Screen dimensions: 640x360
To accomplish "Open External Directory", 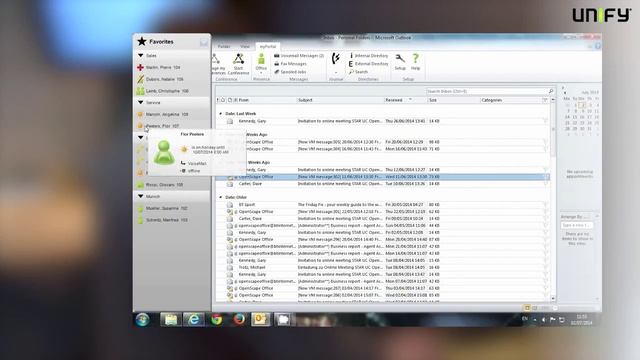I will click(368, 64).
